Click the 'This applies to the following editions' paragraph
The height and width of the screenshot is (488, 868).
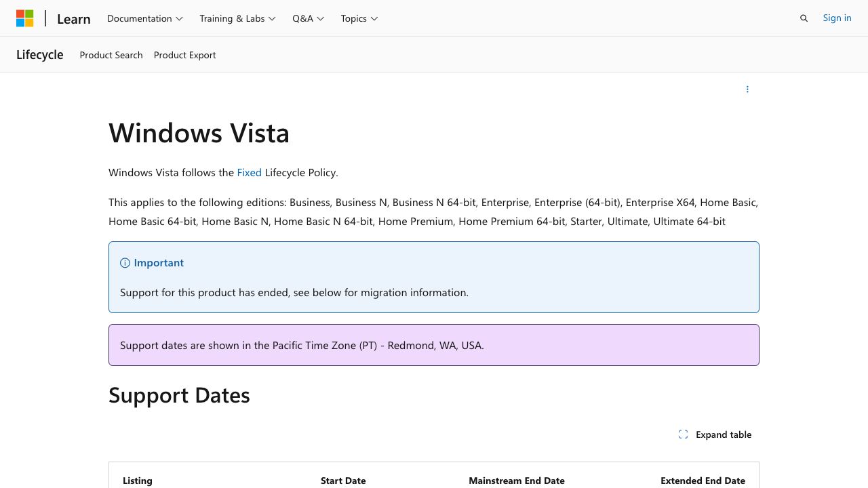pyautogui.click(x=433, y=212)
